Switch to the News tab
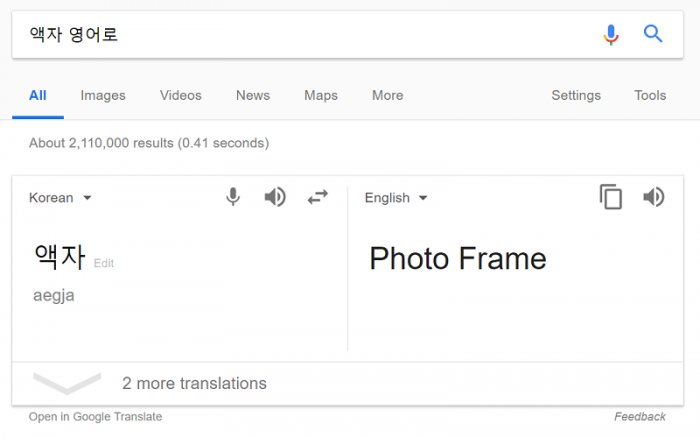The height and width of the screenshot is (438, 700). (x=253, y=96)
